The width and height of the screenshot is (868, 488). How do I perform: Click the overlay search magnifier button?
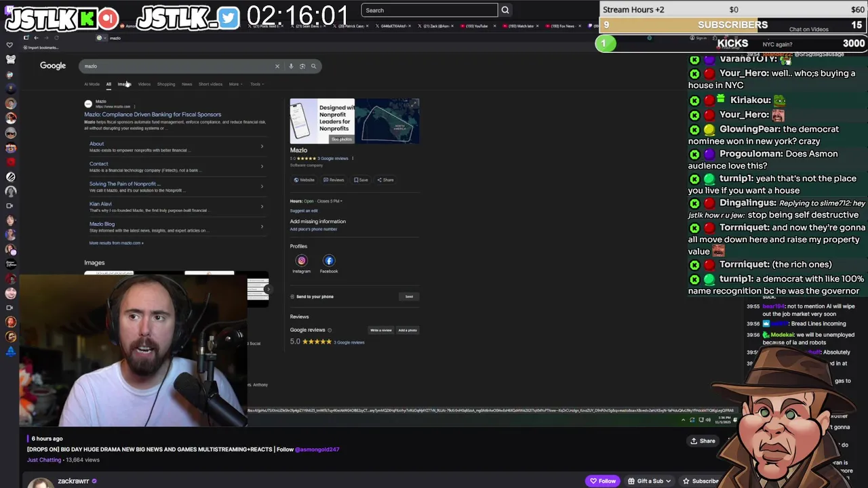tap(505, 10)
